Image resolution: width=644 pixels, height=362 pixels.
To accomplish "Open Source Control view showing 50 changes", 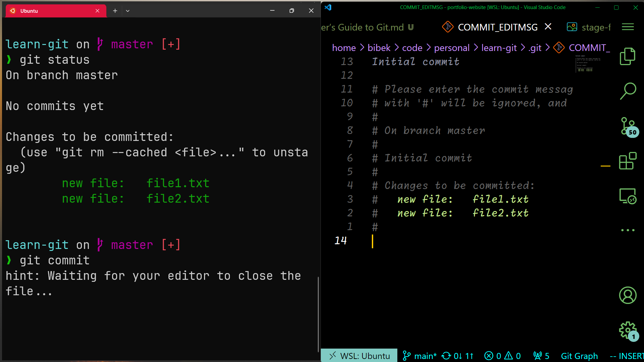I will click(x=627, y=127).
